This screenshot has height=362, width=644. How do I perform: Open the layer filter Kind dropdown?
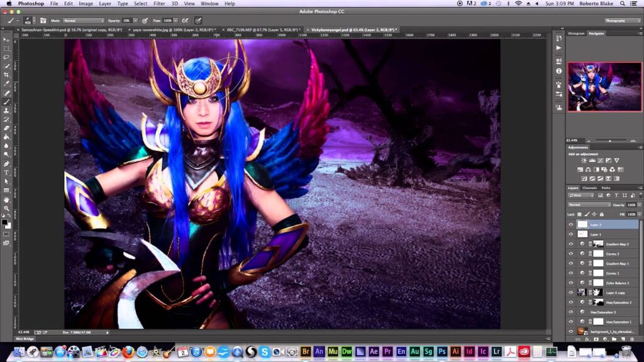580,195
